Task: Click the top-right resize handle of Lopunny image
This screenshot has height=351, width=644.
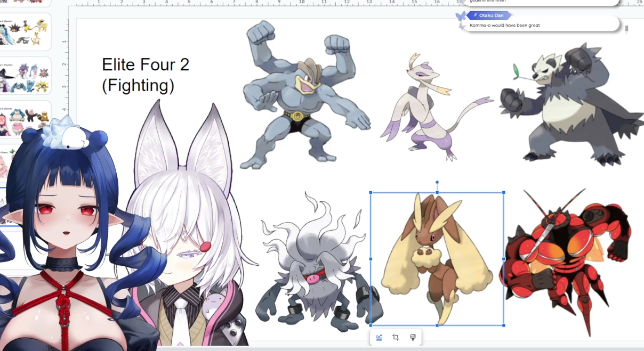Action: click(x=504, y=193)
